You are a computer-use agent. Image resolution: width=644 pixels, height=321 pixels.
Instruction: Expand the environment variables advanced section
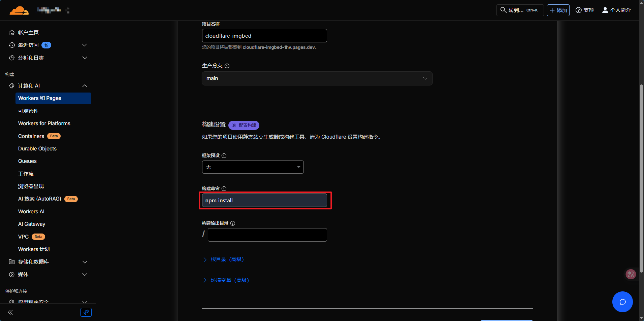[x=226, y=280]
